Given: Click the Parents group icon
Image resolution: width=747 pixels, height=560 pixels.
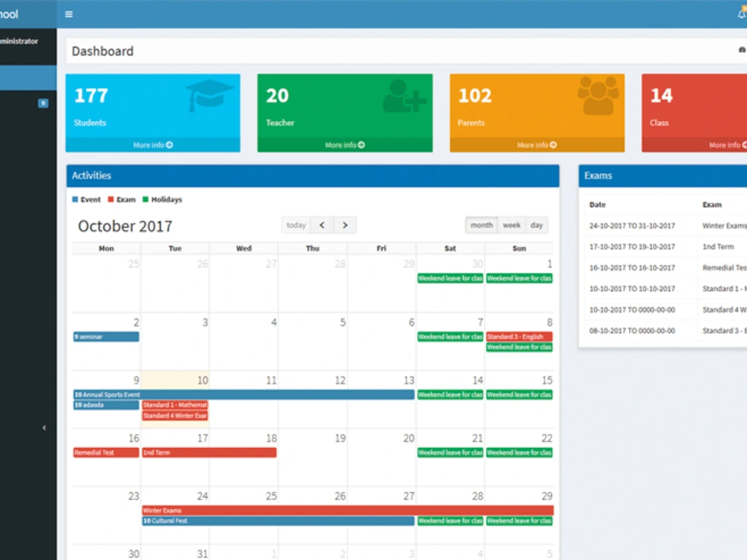Looking at the screenshot, I should 598,96.
